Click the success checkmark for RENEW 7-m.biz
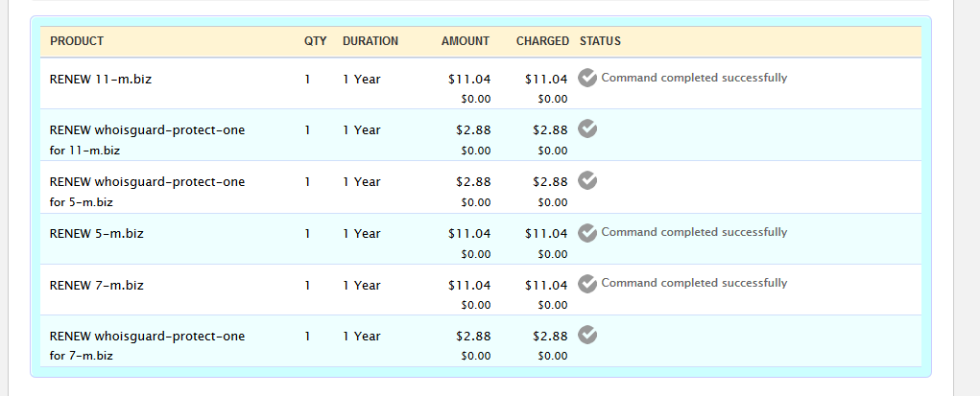Viewport: 980px width, 396px height. (588, 283)
